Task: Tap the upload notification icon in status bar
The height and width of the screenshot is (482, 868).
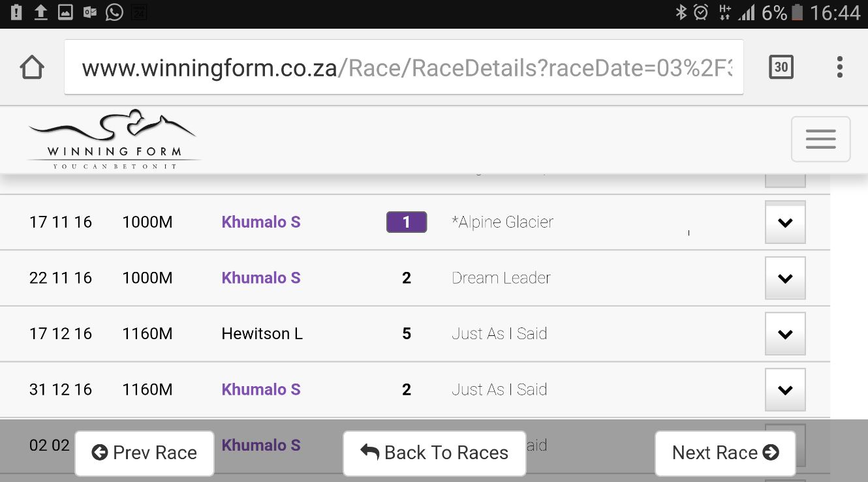Action: [x=41, y=12]
